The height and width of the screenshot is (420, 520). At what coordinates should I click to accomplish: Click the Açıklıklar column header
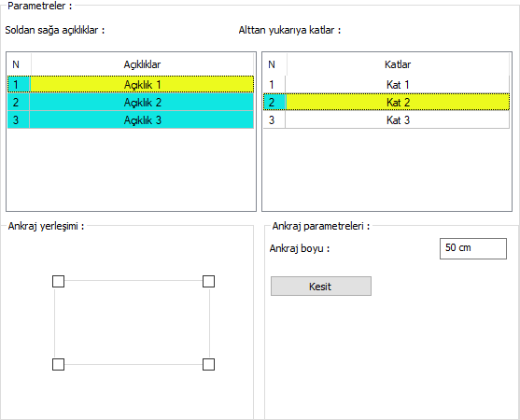point(142,64)
